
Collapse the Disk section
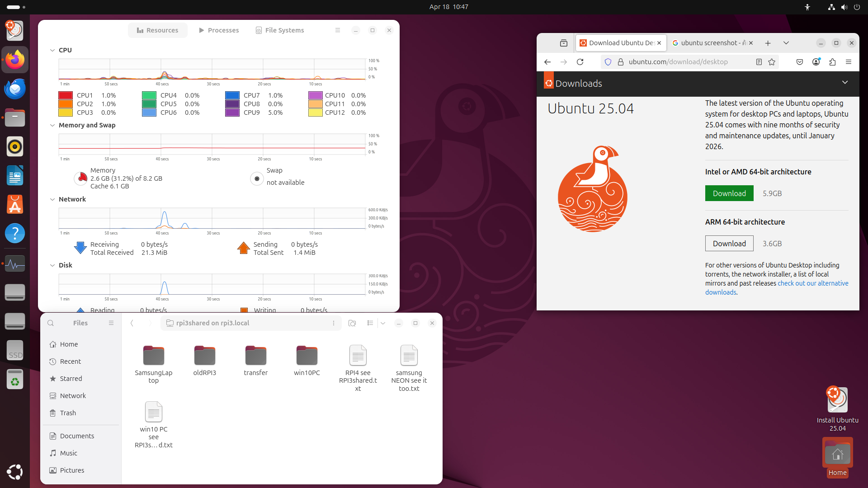click(52, 265)
